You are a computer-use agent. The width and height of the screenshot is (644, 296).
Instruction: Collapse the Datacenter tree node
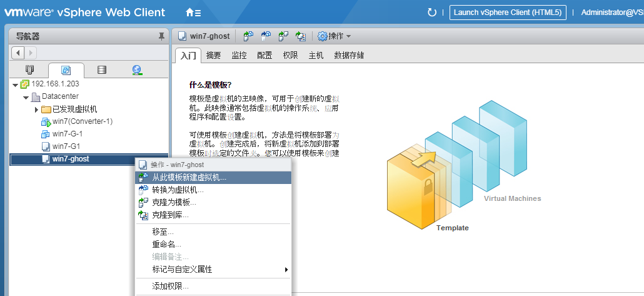coord(26,98)
